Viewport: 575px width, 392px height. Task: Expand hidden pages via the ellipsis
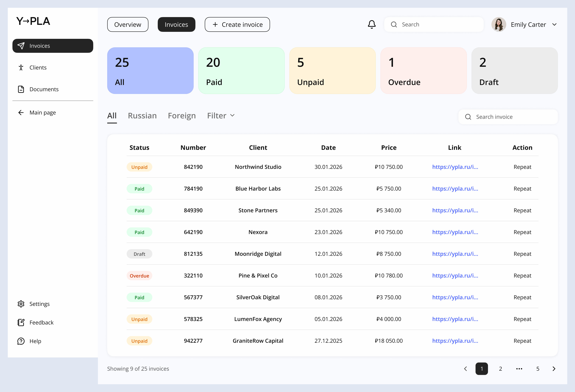519,369
